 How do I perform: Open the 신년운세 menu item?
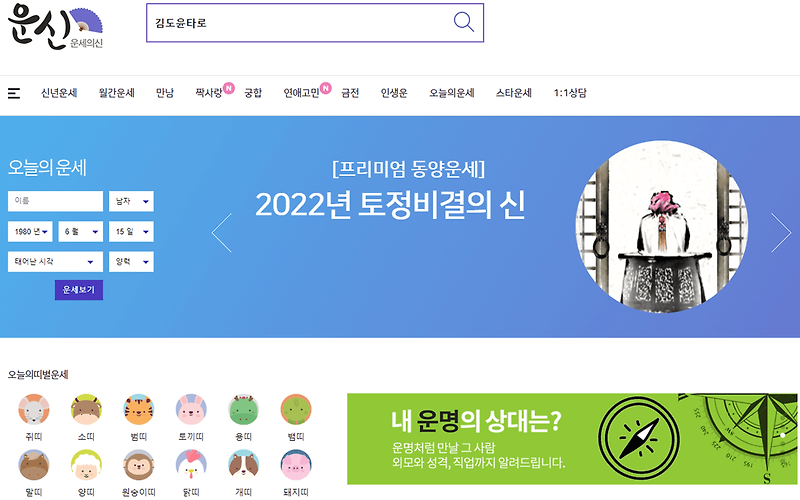pyautogui.click(x=59, y=93)
